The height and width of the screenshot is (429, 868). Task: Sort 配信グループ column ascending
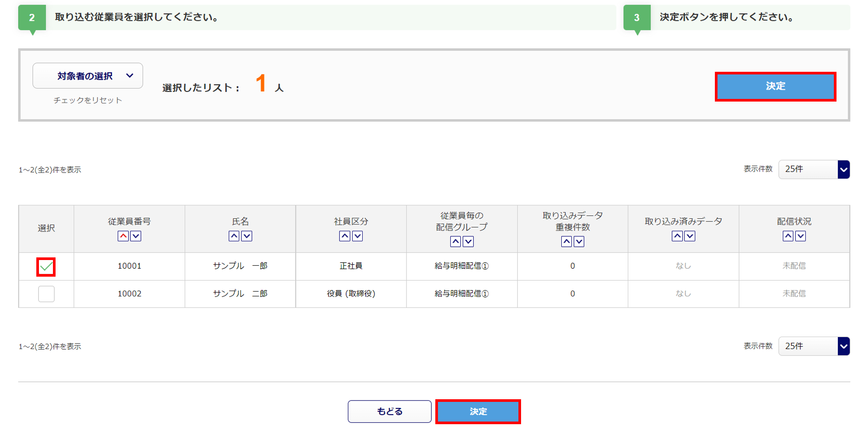tap(455, 242)
